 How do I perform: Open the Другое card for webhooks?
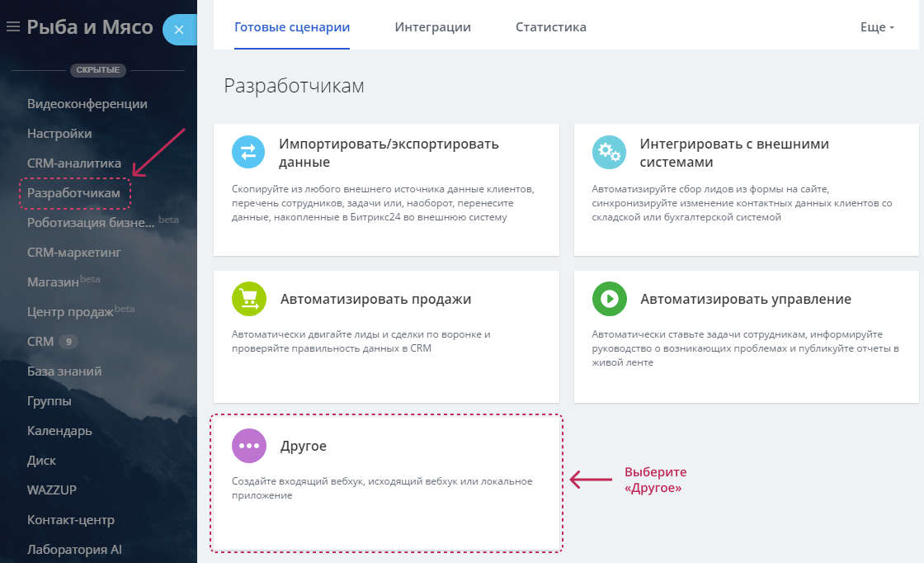tap(386, 483)
